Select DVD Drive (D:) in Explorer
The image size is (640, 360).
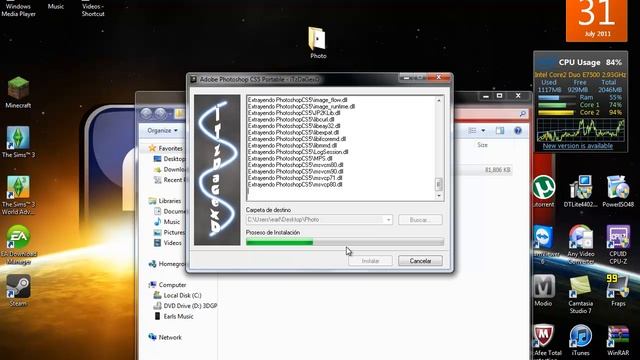click(x=185, y=306)
